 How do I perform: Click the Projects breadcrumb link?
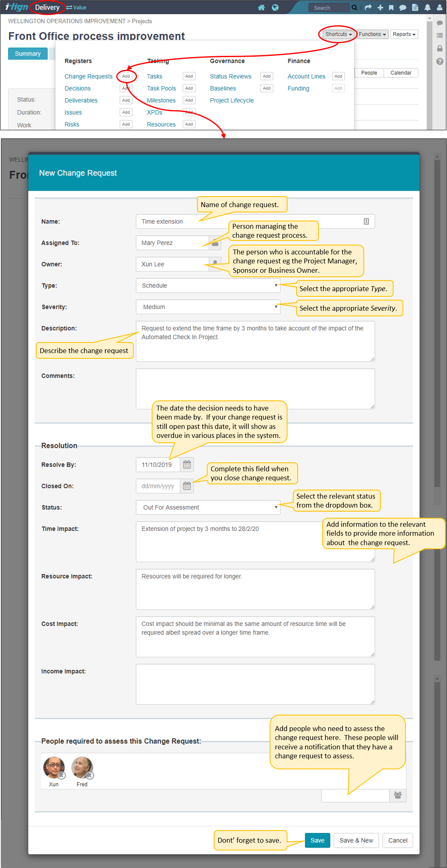click(142, 21)
